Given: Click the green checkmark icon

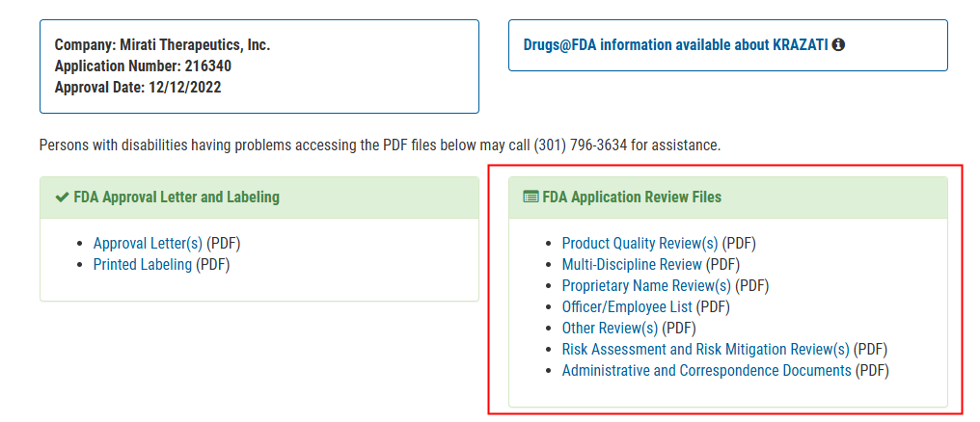Looking at the screenshot, I should 62,198.
